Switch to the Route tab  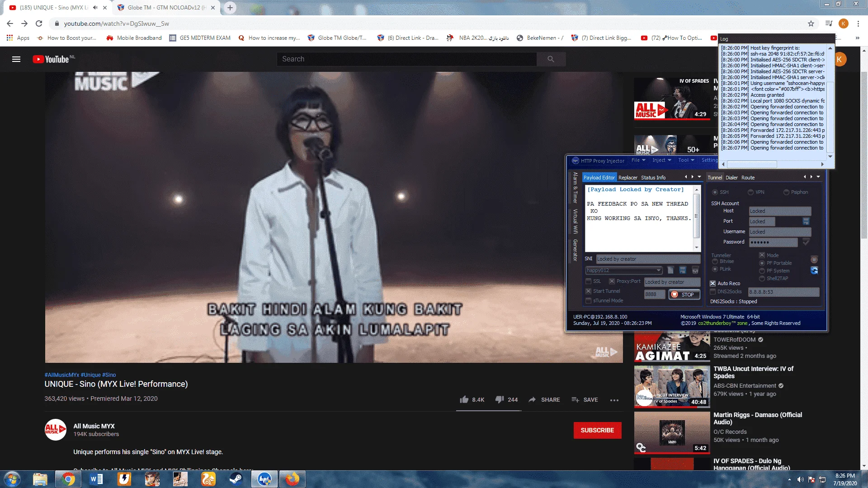(748, 178)
